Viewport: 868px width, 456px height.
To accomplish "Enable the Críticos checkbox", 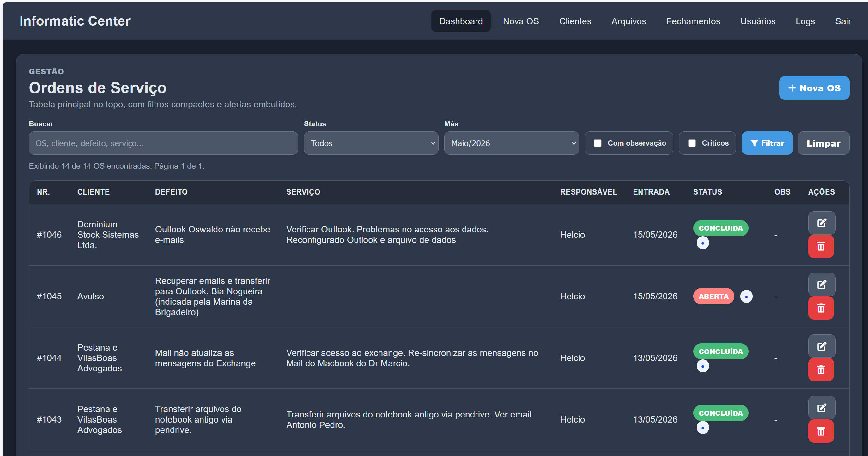I will [x=692, y=143].
